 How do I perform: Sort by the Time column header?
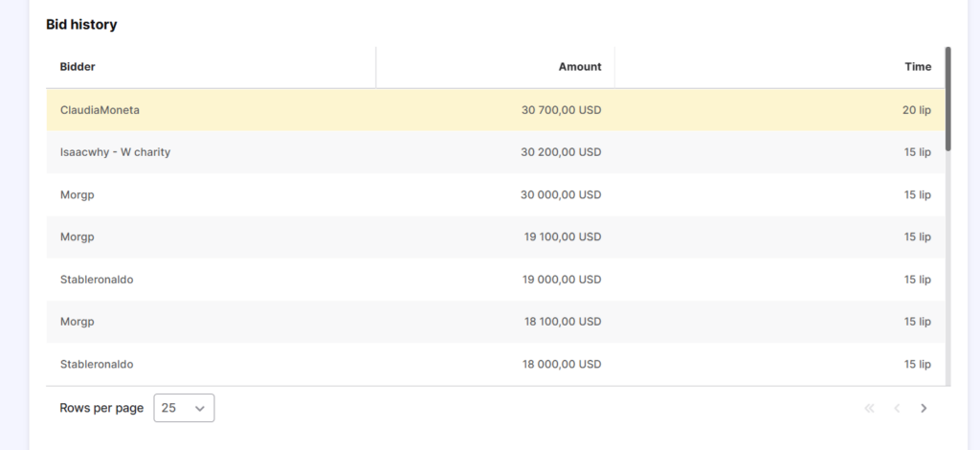point(918,67)
